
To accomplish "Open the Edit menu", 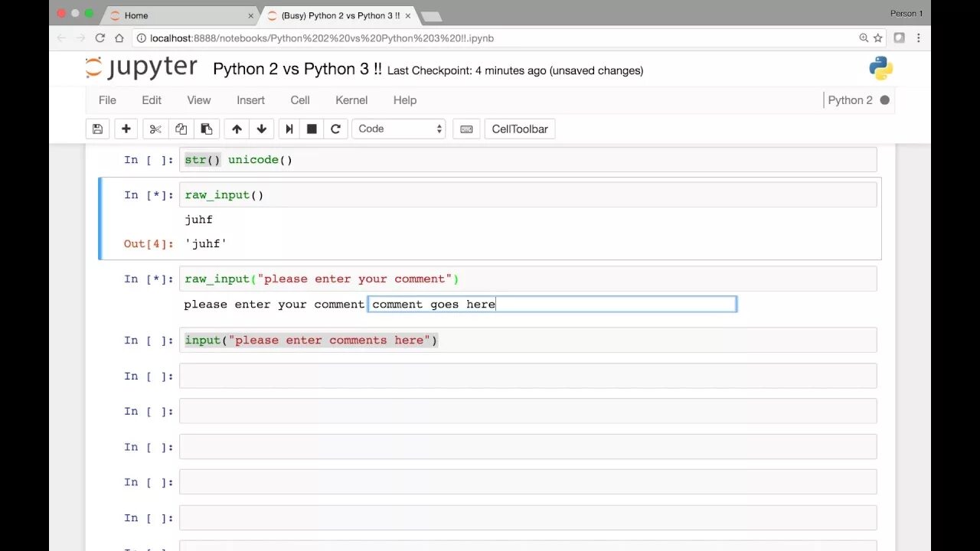I will [x=152, y=100].
